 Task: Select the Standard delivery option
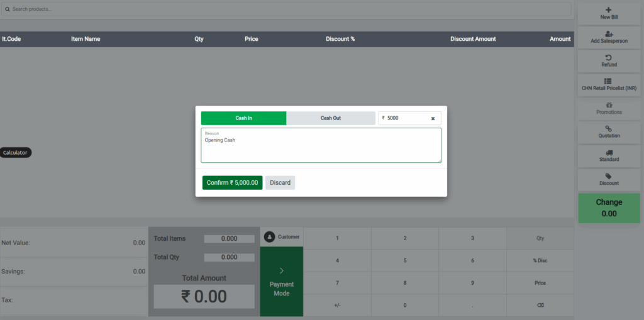click(x=609, y=156)
